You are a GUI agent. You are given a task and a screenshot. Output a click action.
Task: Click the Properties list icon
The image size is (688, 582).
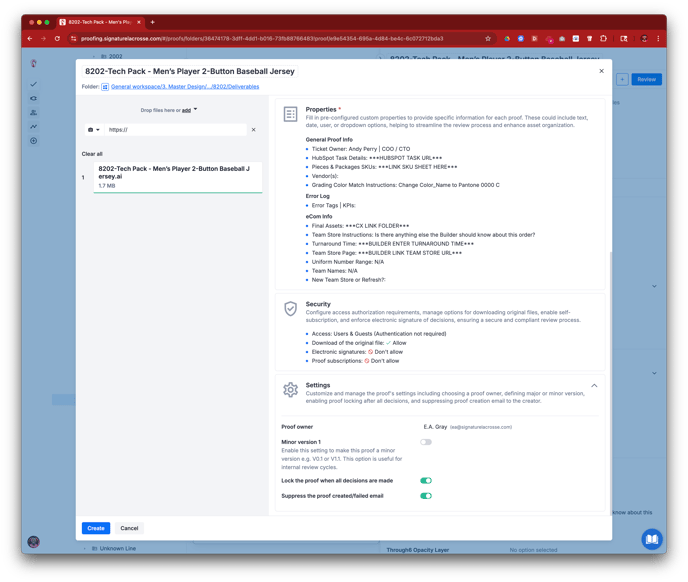point(290,115)
